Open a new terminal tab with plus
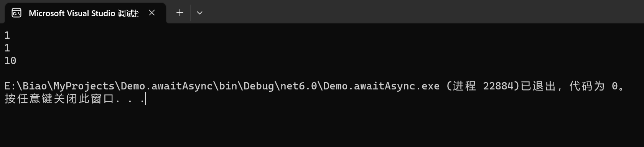This screenshot has width=644, height=147. (x=180, y=13)
